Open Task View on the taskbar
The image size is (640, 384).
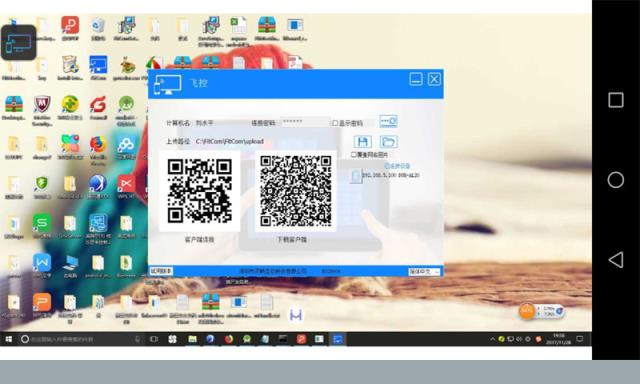(x=154, y=339)
